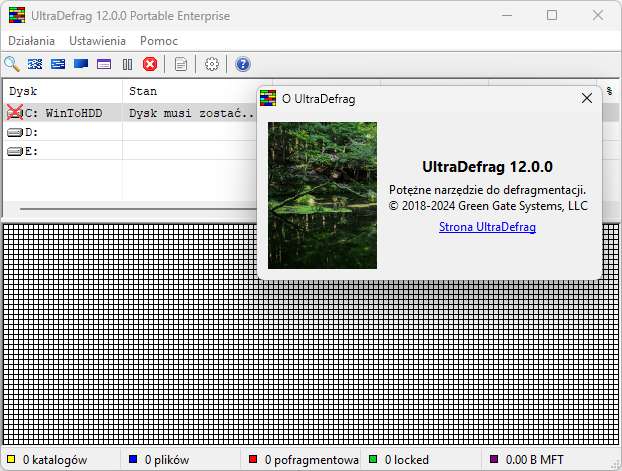
Task: Click the % column header
Action: [609, 91]
